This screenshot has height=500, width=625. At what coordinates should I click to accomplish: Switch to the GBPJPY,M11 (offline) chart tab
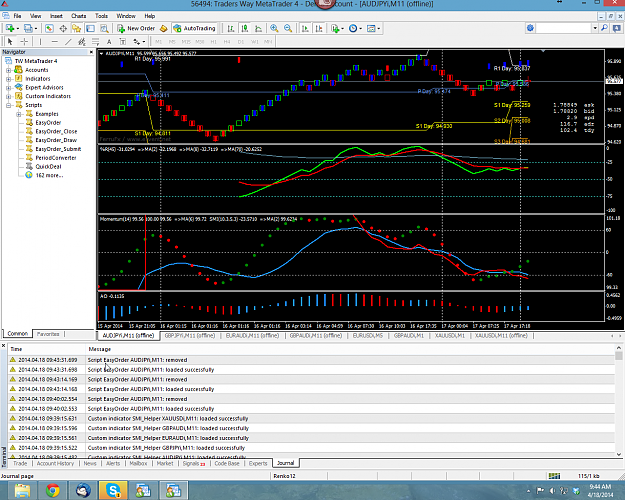coord(190,336)
